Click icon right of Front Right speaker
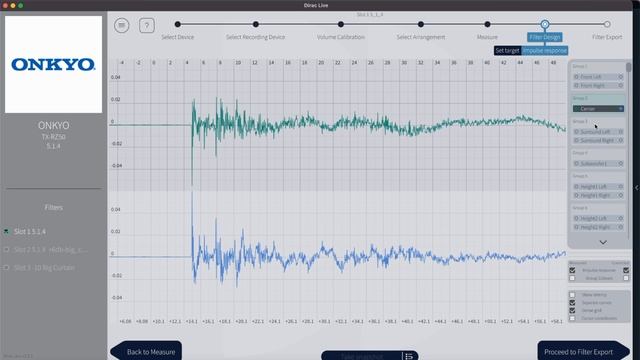 (x=620, y=85)
